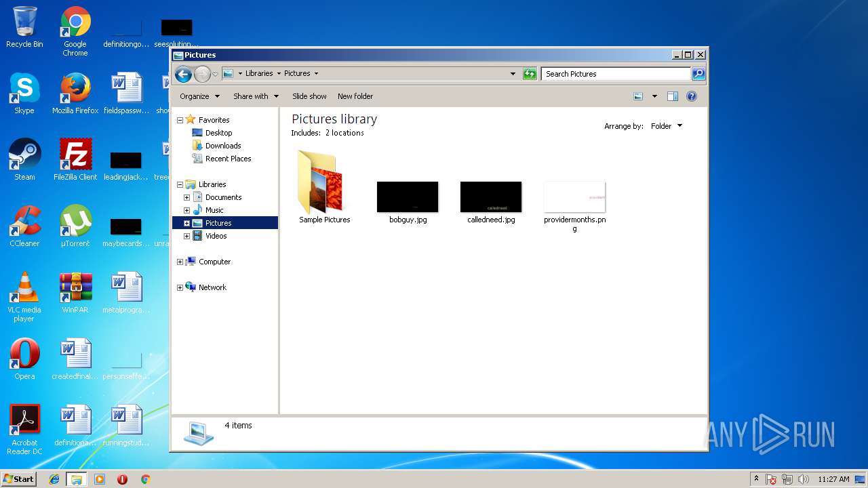Click the volume speaker tray icon

coord(804,479)
